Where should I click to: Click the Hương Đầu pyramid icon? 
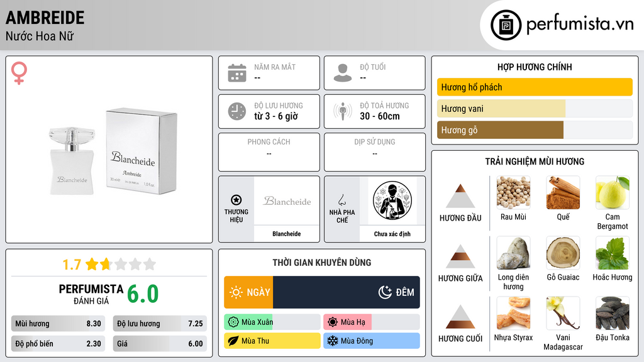(460, 196)
